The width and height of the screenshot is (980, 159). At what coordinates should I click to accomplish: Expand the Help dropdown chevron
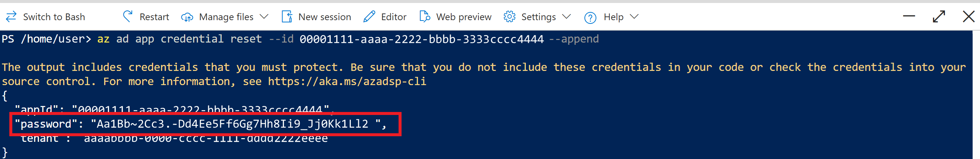pos(634,17)
